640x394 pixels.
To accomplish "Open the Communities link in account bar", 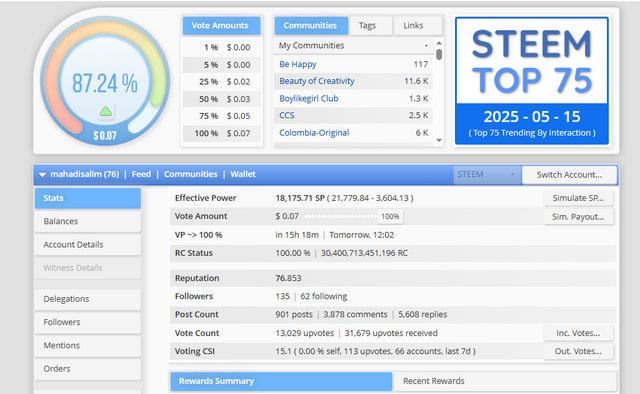I will 191,174.
